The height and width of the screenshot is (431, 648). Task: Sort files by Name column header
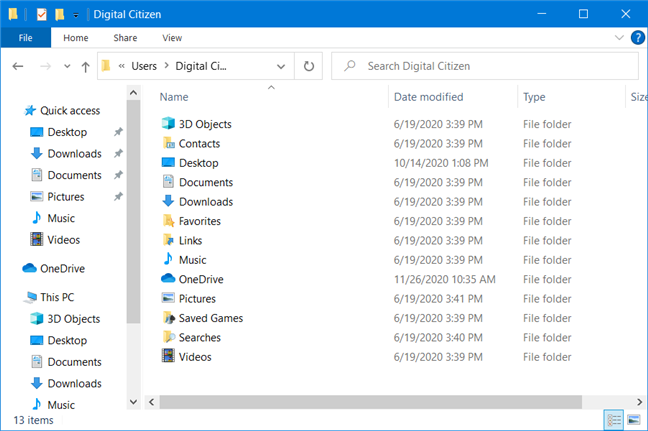pyautogui.click(x=174, y=97)
